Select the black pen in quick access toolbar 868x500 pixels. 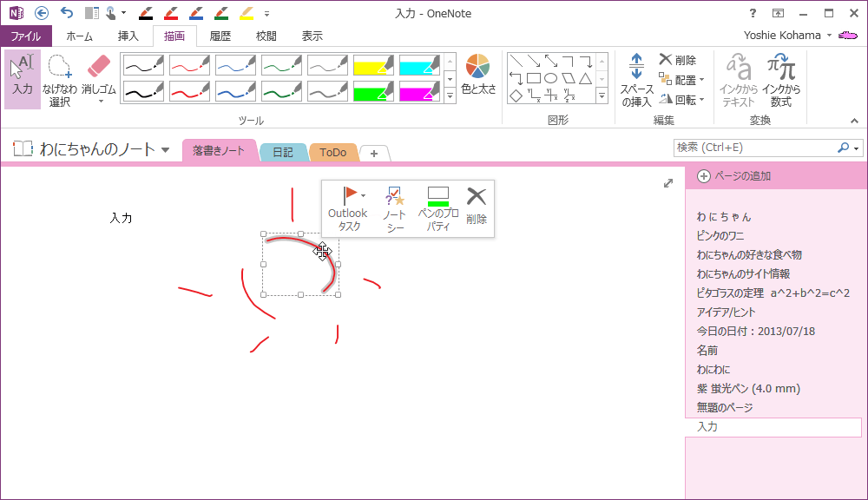(146, 13)
